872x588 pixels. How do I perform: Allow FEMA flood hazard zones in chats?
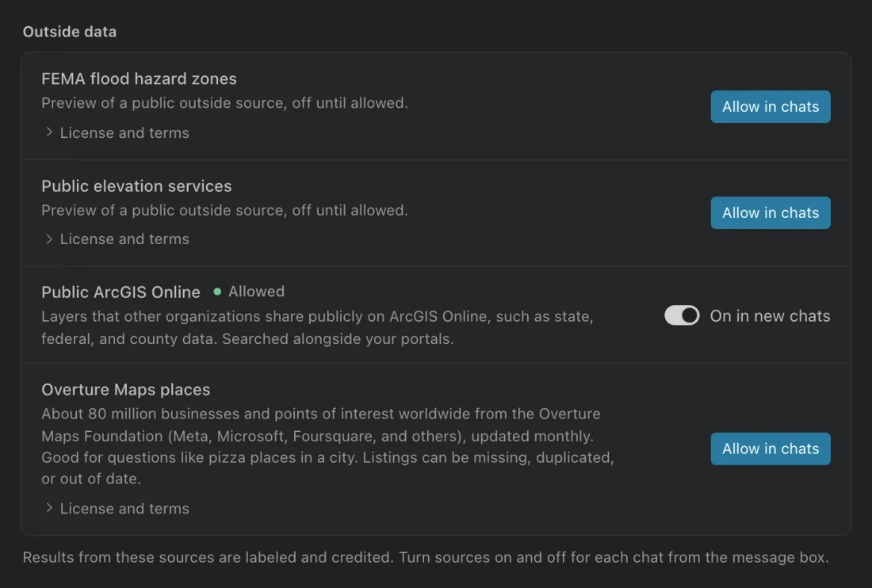[x=771, y=107]
